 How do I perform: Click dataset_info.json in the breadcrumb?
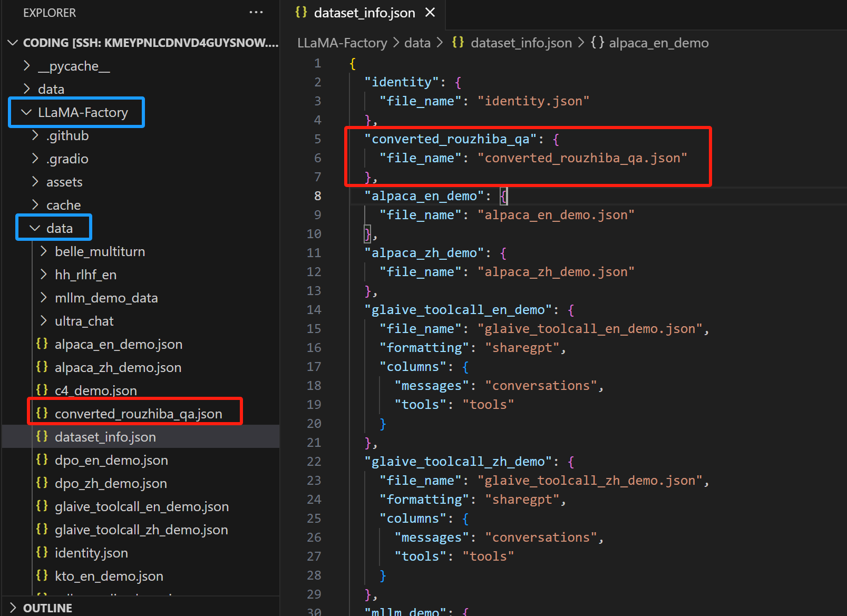tap(521, 43)
